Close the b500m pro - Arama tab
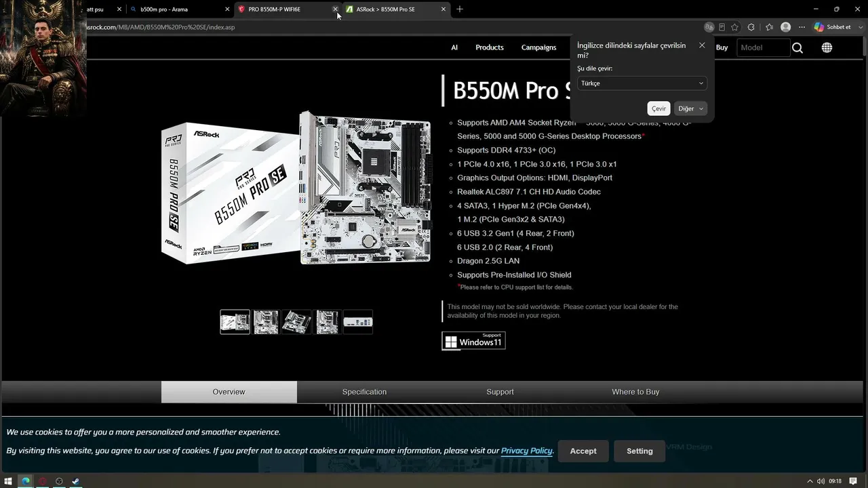Viewport: 868px width, 488px height. click(226, 9)
